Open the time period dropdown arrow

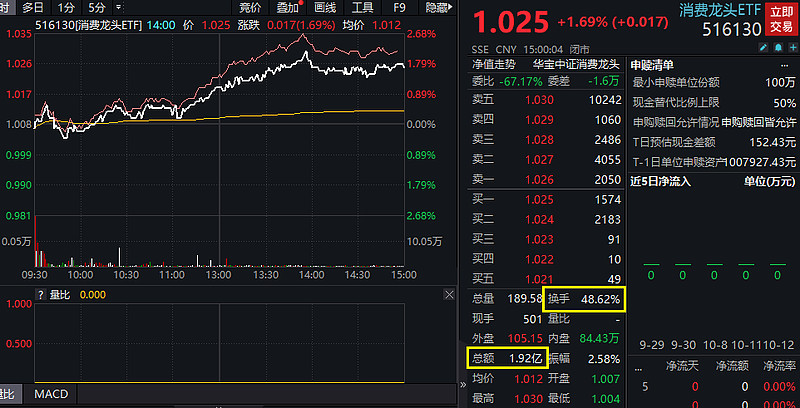tap(118, 7)
